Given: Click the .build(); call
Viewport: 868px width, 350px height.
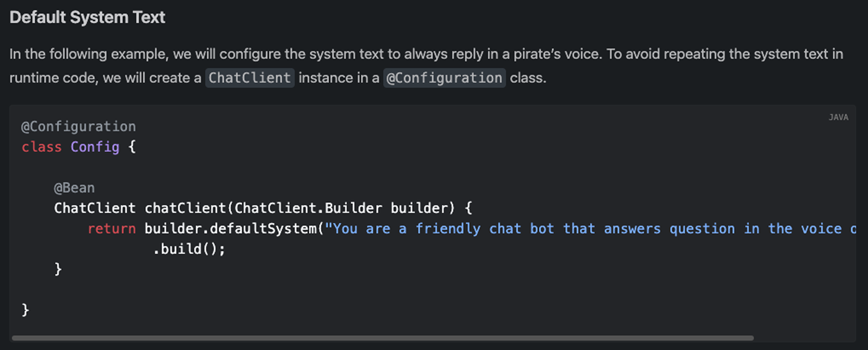Looking at the screenshot, I should (x=189, y=249).
